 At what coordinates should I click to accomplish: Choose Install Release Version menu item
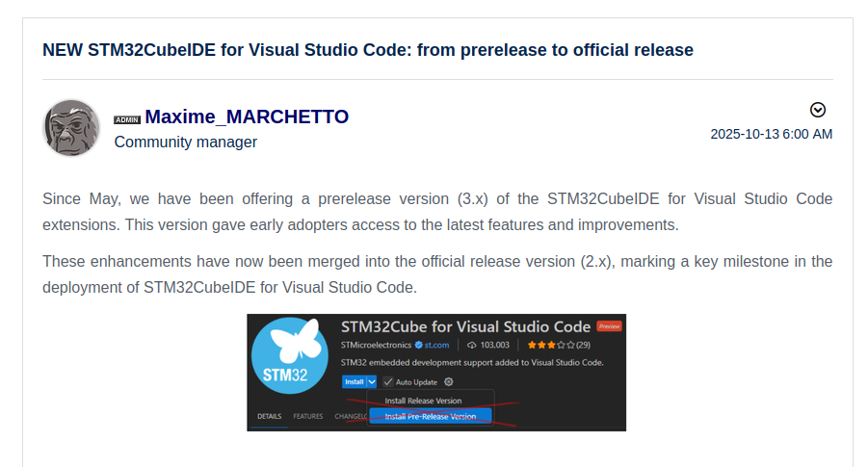(423, 401)
